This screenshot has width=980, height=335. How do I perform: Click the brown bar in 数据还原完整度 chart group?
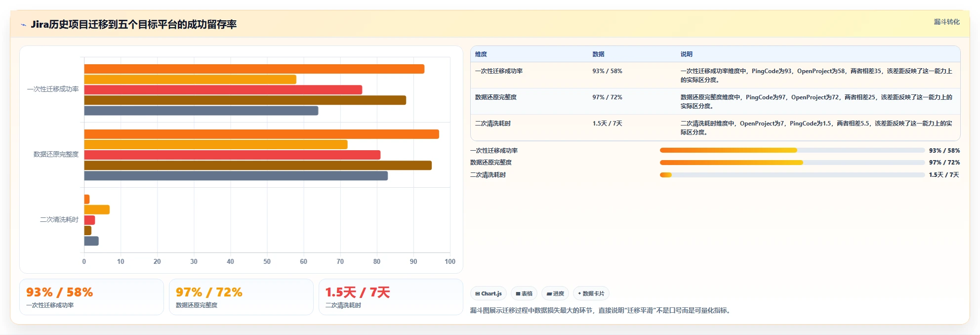click(258, 165)
